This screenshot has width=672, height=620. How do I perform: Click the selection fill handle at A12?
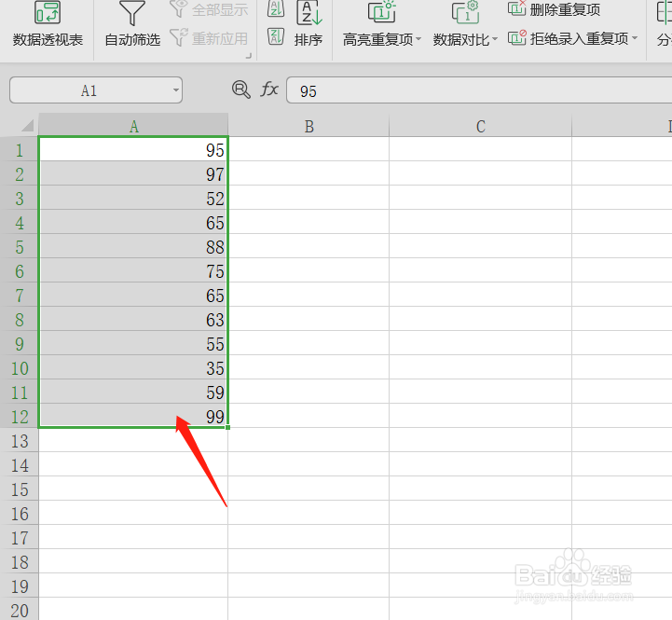point(227,428)
